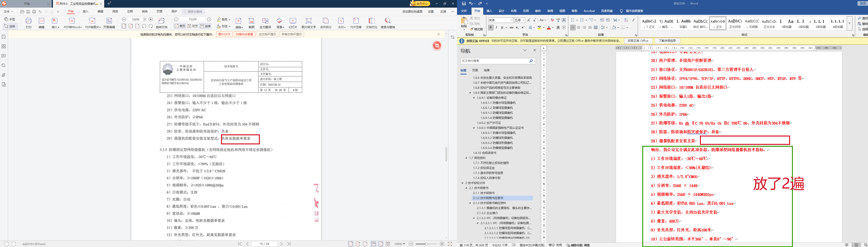Clear all formatting in Word's font group
Viewport: 868px width, 247px height.
coord(552,20)
